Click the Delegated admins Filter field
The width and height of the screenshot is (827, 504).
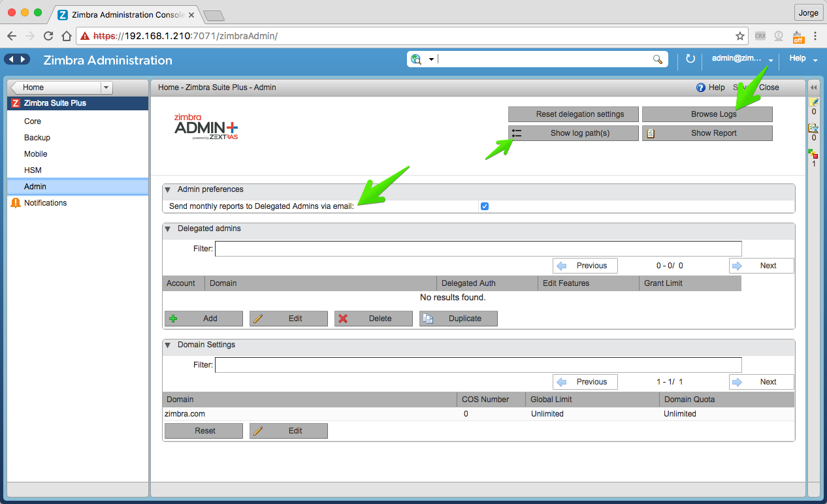tap(478, 249)
